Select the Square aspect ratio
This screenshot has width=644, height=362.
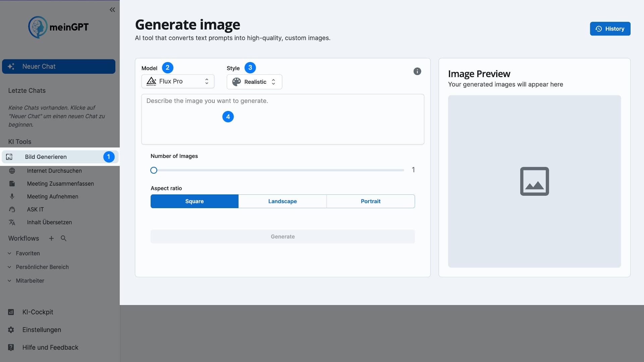pyautogui.click(x=194, y=201)
